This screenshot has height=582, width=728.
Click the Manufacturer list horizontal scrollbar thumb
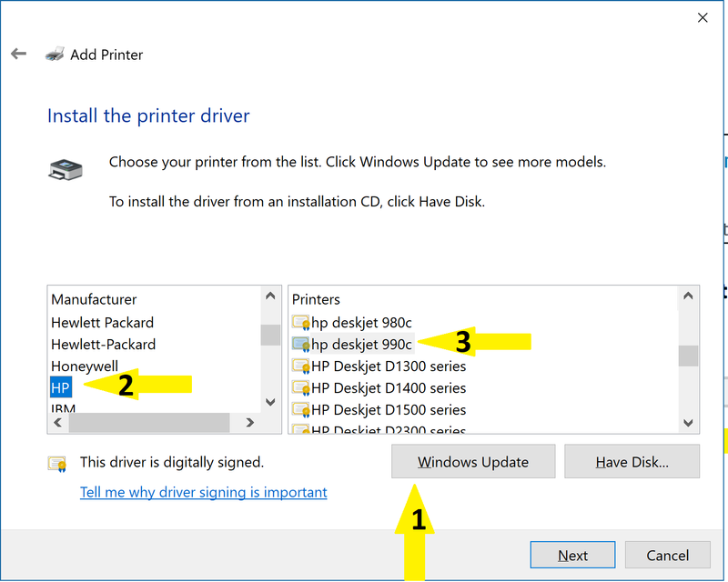149,422
